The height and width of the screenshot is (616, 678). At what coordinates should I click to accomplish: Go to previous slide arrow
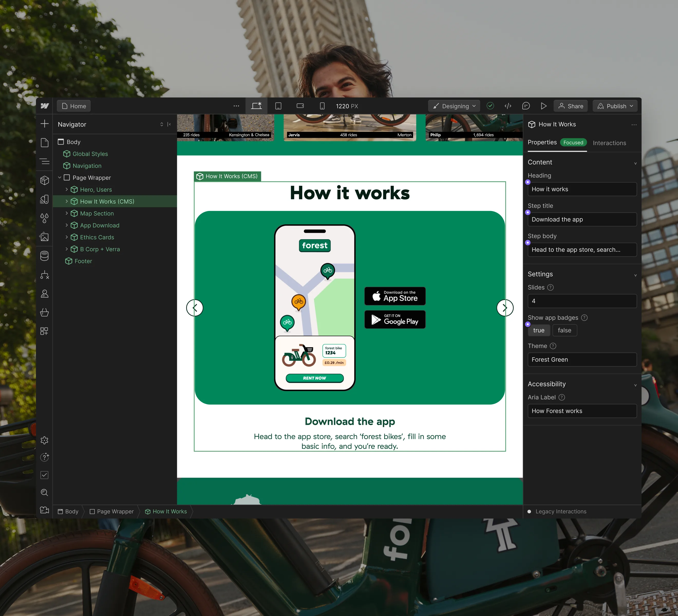(x=195, y=308)
